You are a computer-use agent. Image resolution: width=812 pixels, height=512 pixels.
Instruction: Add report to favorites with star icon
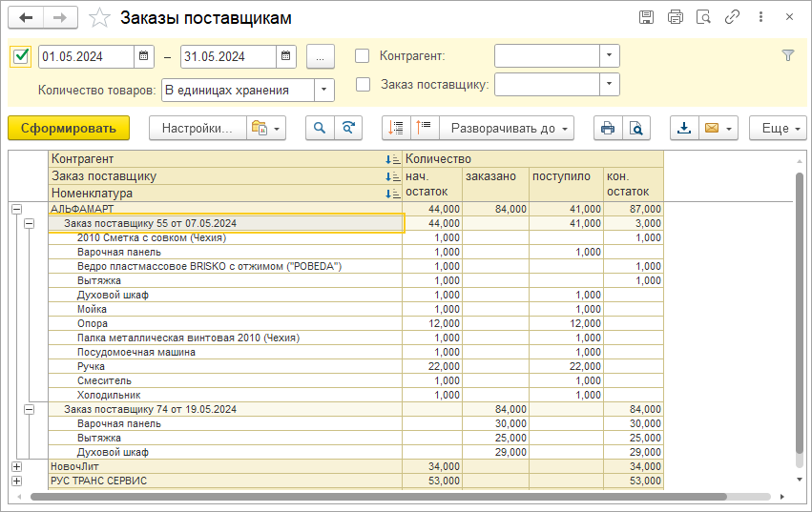[98, 18]
